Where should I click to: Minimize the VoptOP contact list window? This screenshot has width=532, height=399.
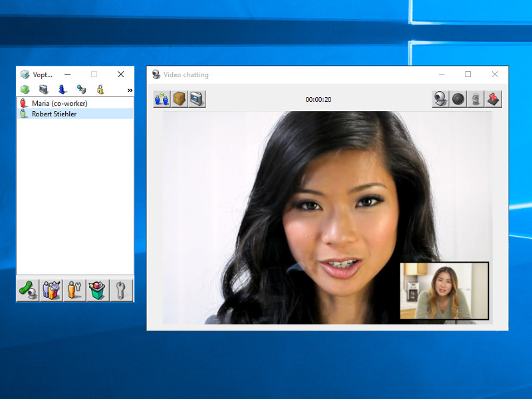pyautogui.click(x=68, y=74)
